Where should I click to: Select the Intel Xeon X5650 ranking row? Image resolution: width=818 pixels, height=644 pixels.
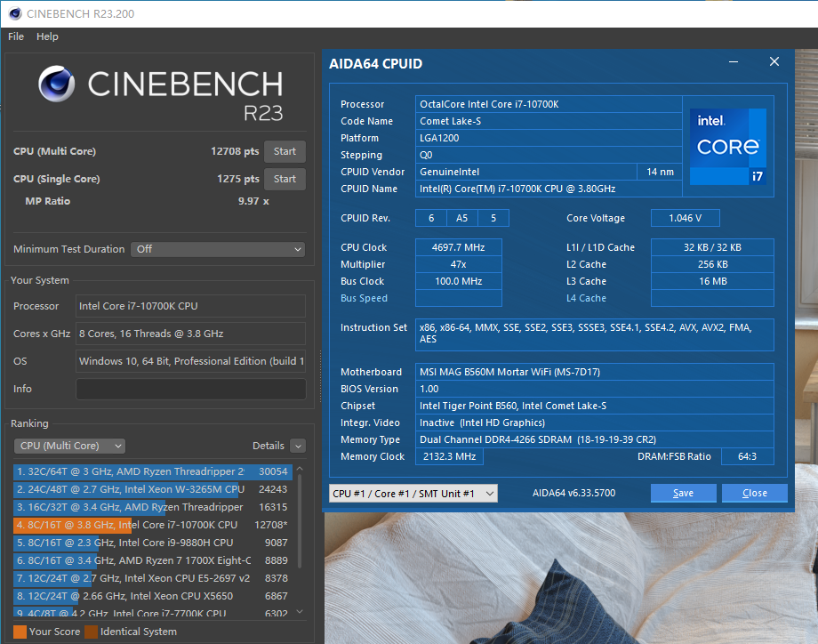pyautogui.click(x=153, y=596)
